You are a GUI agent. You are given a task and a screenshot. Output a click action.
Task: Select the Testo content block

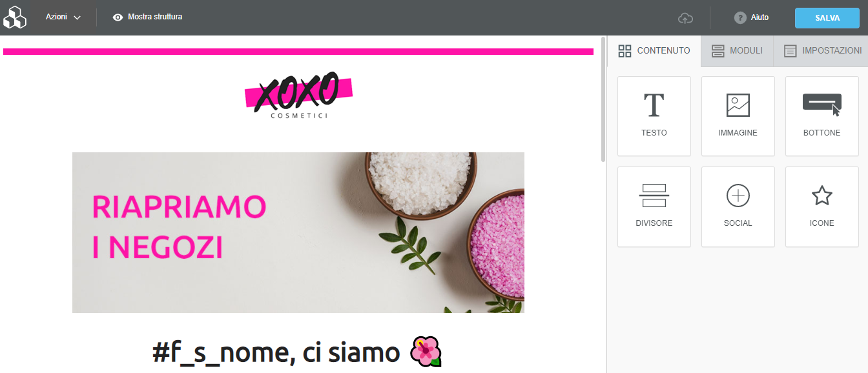click(x=654, y=116)
